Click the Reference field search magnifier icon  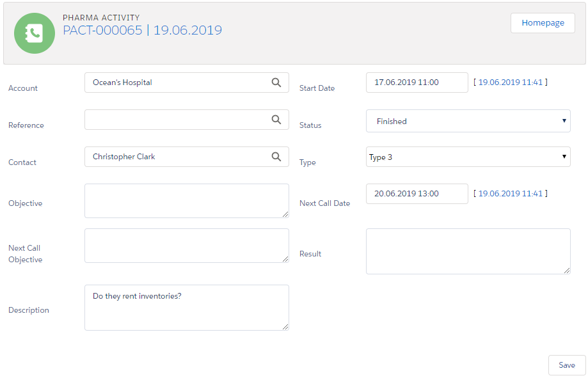click(x=276, y=120)
